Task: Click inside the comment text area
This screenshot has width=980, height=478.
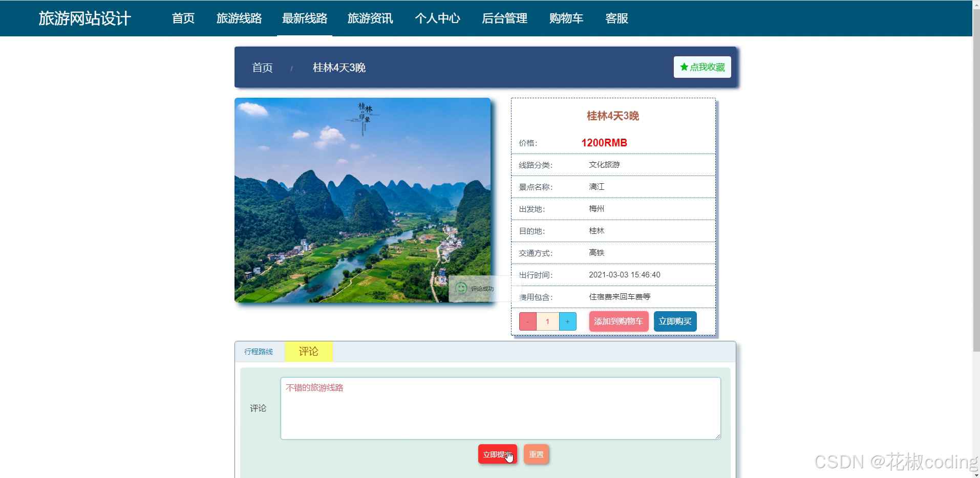Action: point(499,408)
